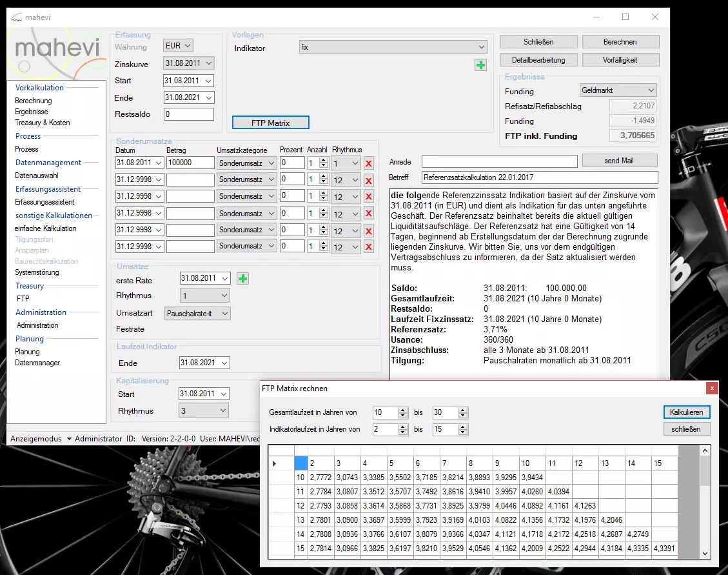
Task: Click the Refisatz value 2,2107
Action: point(633,106)
